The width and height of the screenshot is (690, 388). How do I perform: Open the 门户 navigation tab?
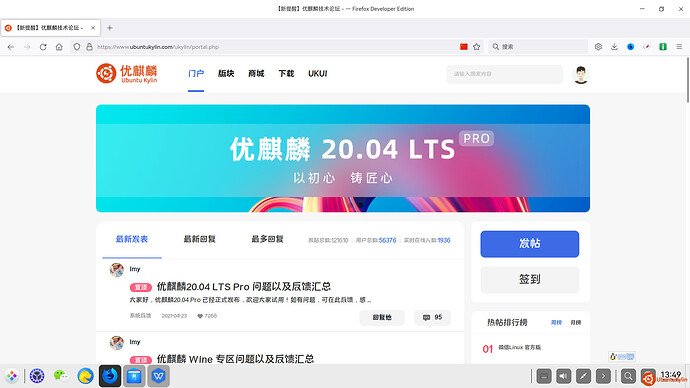(196, 73)
